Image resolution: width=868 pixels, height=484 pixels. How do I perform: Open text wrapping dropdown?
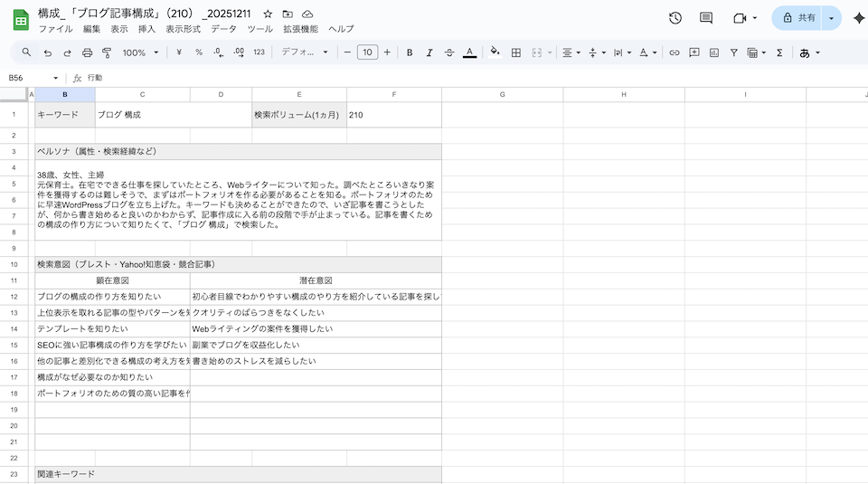(622, 52)
